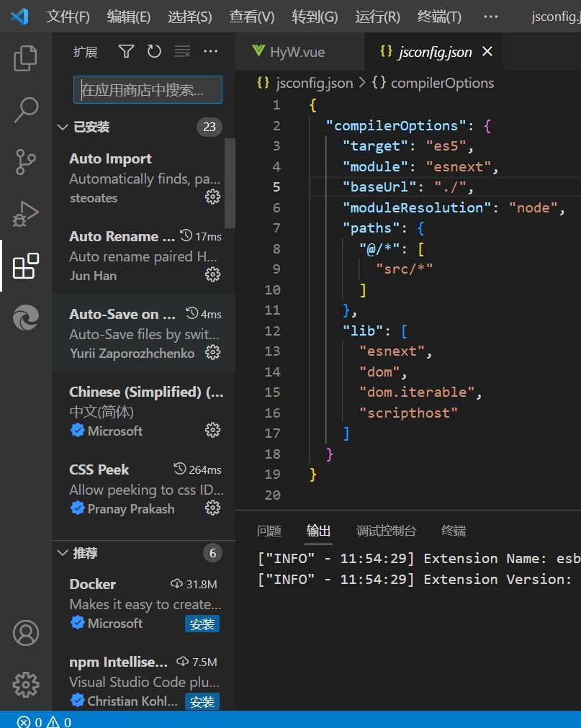Switch to the 问题 panel tab
This screenshot has width=581, height=728.
[x=269, y=531]
